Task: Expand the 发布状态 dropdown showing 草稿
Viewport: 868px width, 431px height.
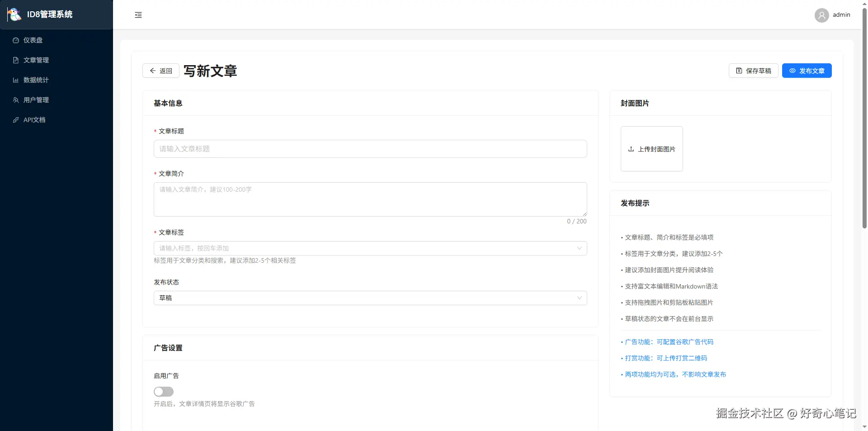Action: pos(370,298)
